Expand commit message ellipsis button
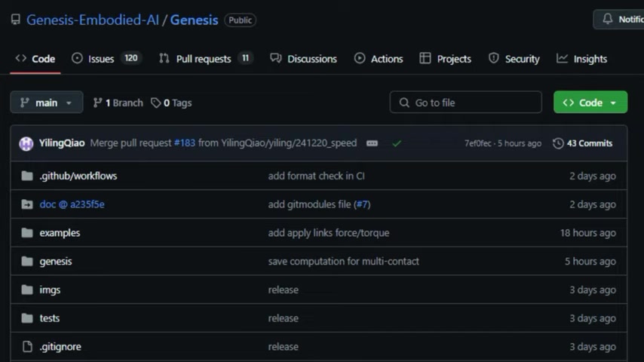Screen dimensions: 644x362 click(x=372, y=143)
